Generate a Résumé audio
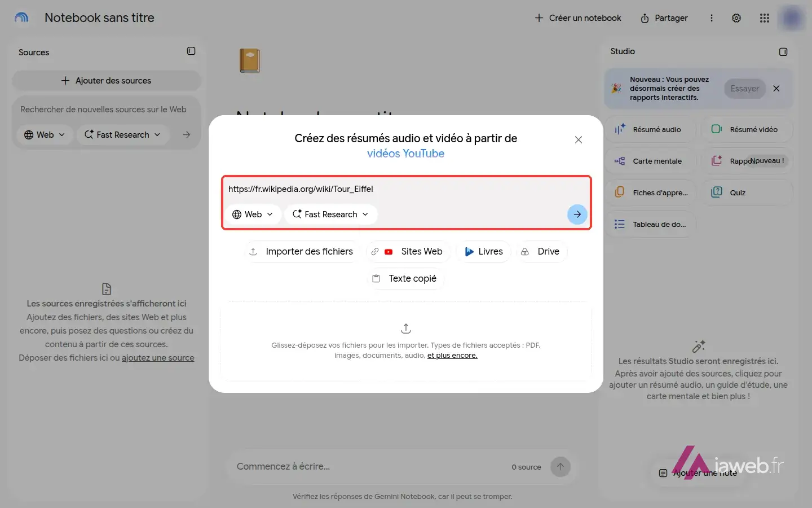Screen dimensions: 812x508 (651, 130)
